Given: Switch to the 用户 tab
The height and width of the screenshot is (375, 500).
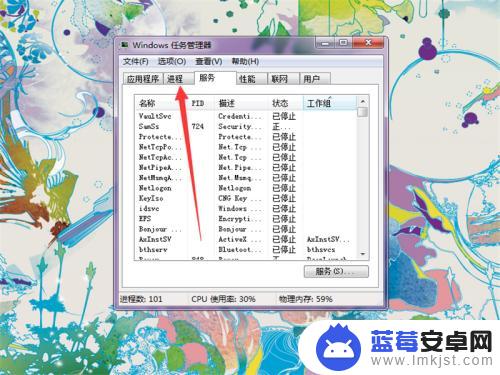Looking at the screenshot, I should tap(315, 79).
